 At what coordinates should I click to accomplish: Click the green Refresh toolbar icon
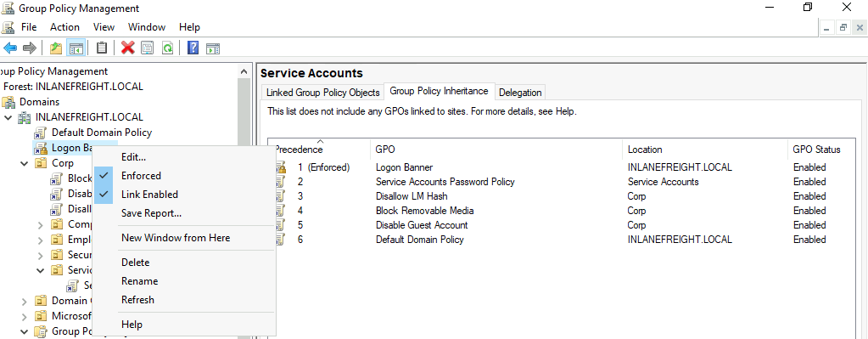click(166, 48)
